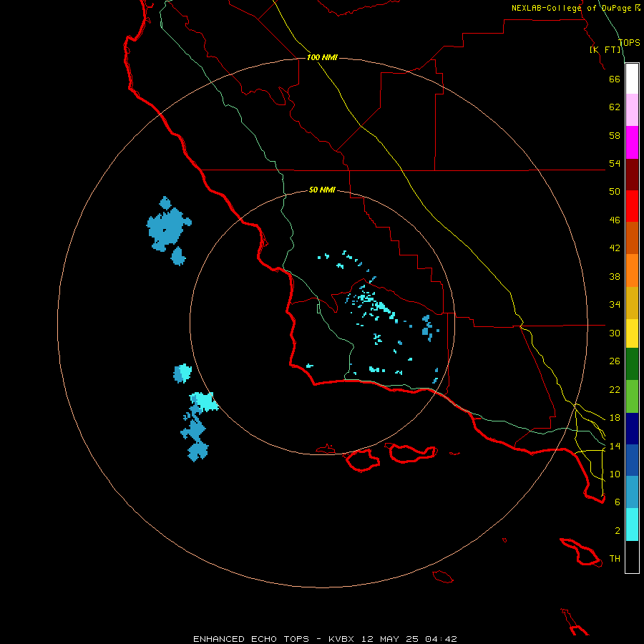Click the "KVBX" radar site identifier
This screenshot has width=644, height=644.
coord(341,639)
